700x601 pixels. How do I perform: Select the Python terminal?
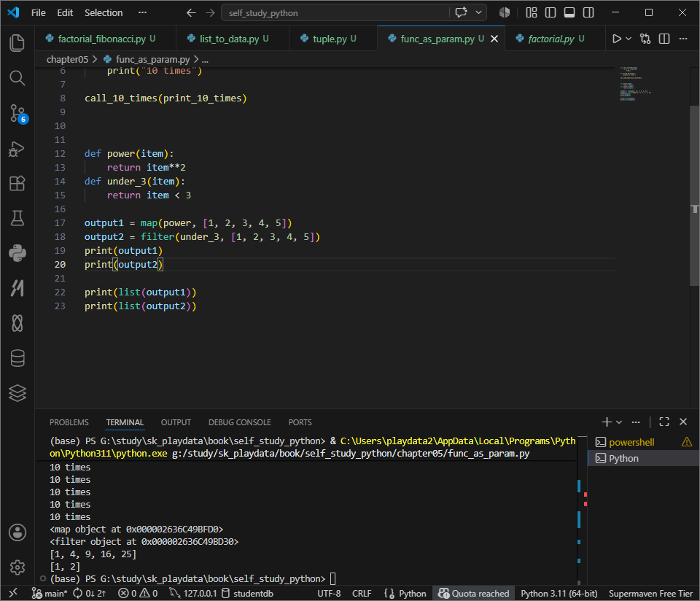coord(643,458)
